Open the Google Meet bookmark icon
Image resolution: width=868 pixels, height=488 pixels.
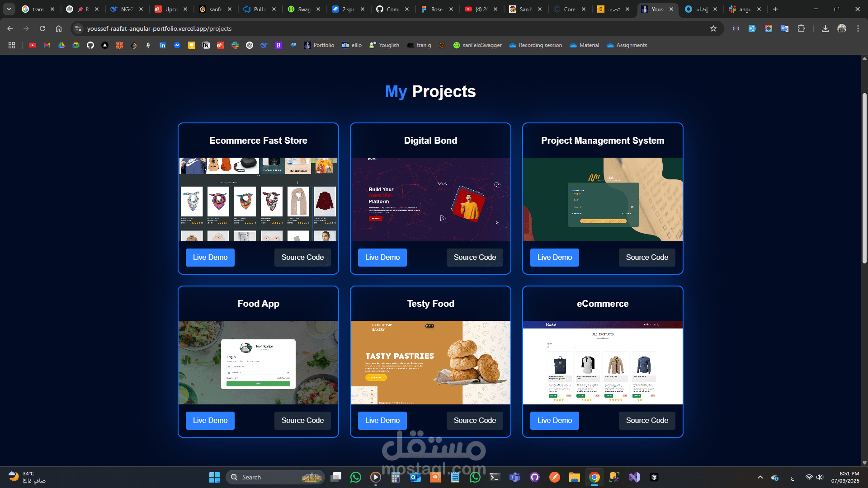pos(76,45)
